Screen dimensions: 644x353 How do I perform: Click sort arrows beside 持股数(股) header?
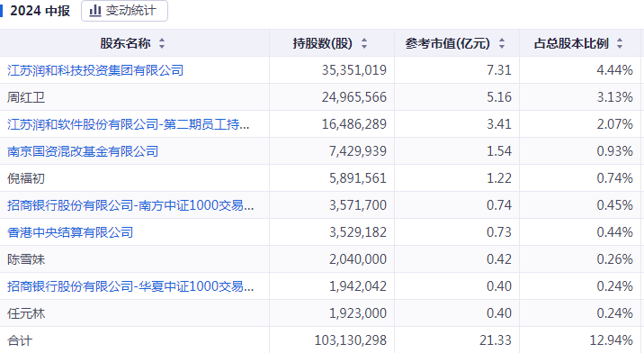coord(364,43)
